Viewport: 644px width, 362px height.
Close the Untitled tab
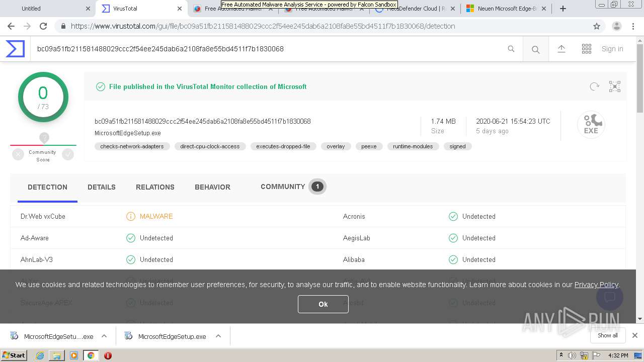click(x=88, y=9)
